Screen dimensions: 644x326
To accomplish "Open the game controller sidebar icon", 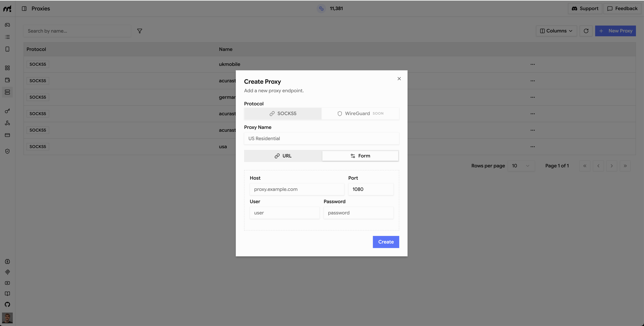I will click(x=7, y=25).
